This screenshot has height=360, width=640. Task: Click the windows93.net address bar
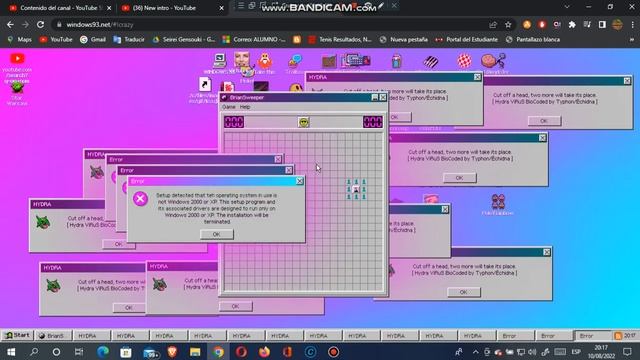[269, 24]
